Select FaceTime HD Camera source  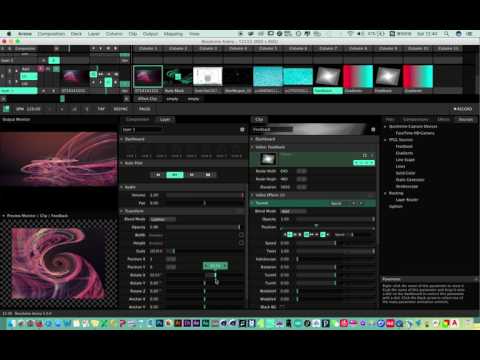(415, 133)
